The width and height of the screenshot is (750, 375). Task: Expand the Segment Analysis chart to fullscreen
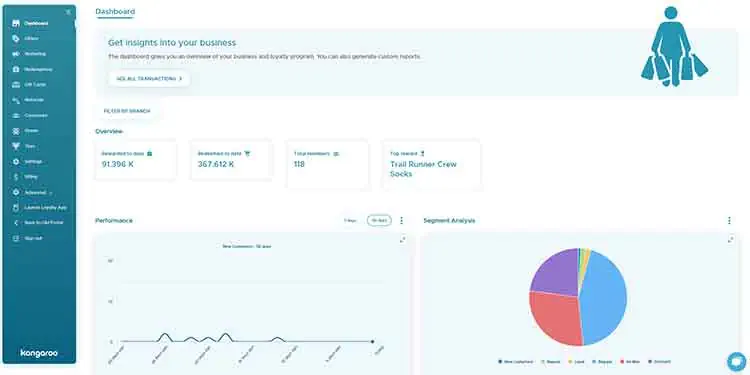point(730,239)
